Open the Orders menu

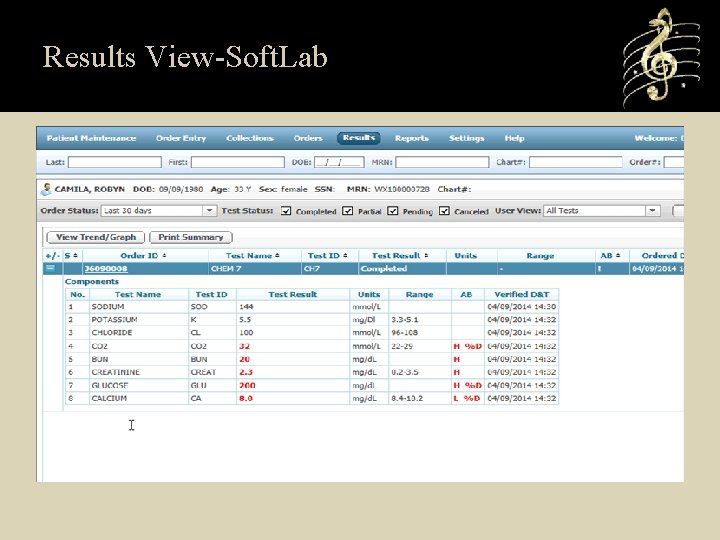(308, 138)
